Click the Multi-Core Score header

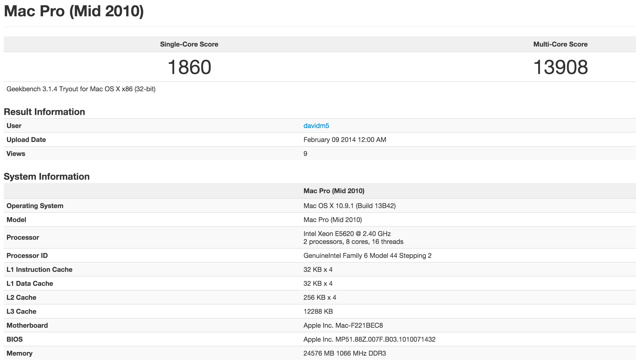click(560, 44)
